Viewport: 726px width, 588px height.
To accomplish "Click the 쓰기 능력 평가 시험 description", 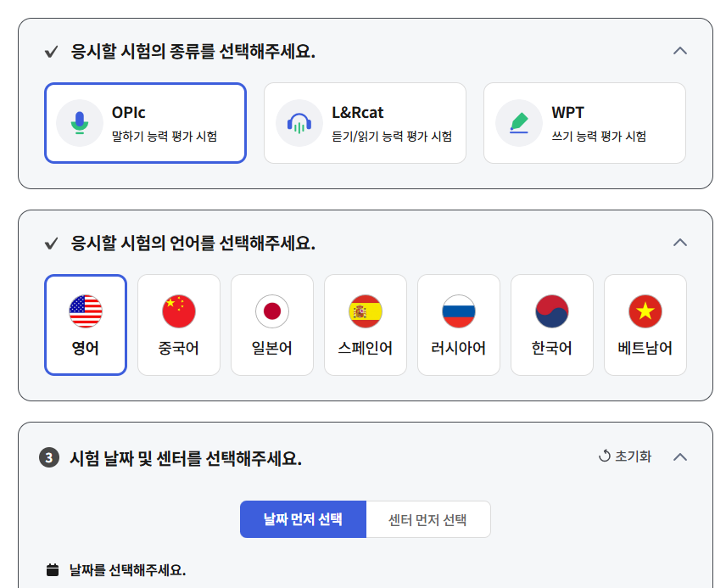I will pyautogui.click(x=599, y=137).
